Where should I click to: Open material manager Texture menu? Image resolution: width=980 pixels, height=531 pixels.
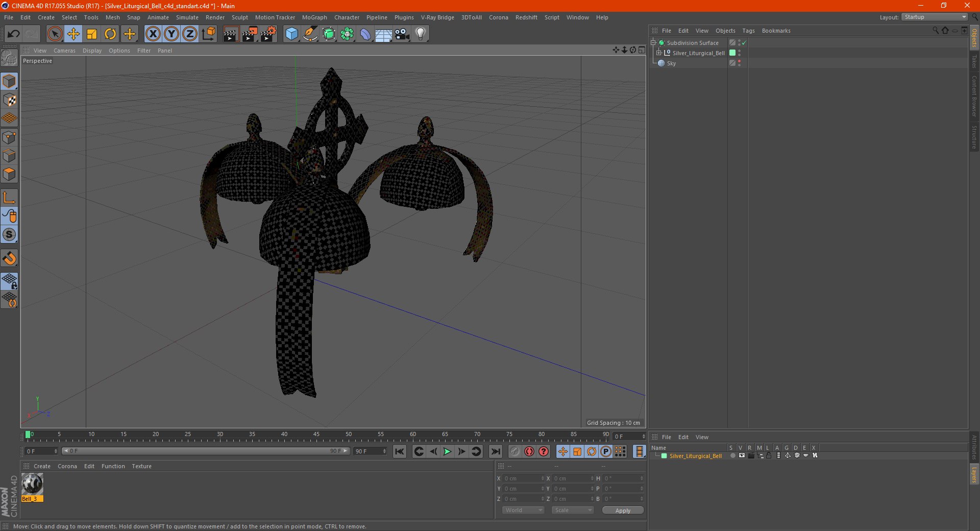(141, 466)
